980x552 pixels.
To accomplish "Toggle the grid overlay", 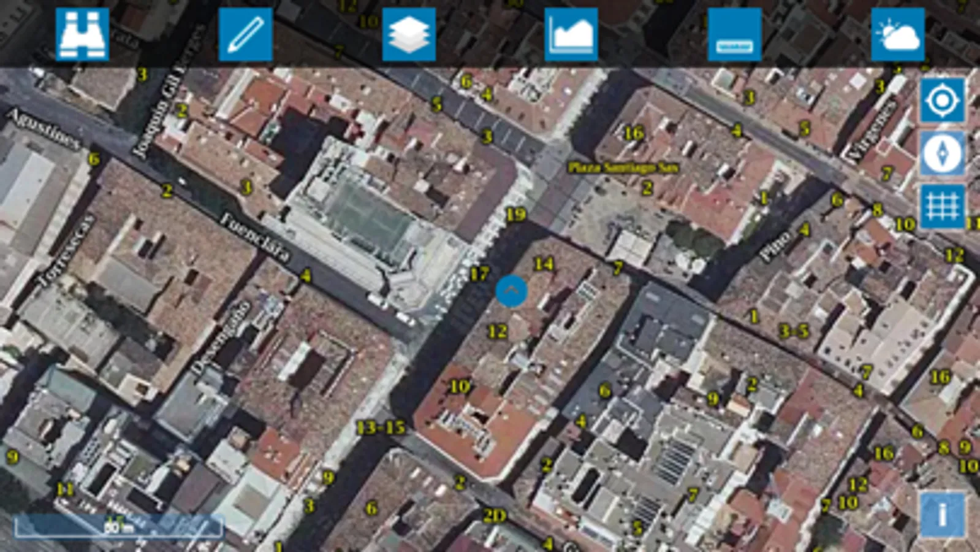I will click(942, 206).
